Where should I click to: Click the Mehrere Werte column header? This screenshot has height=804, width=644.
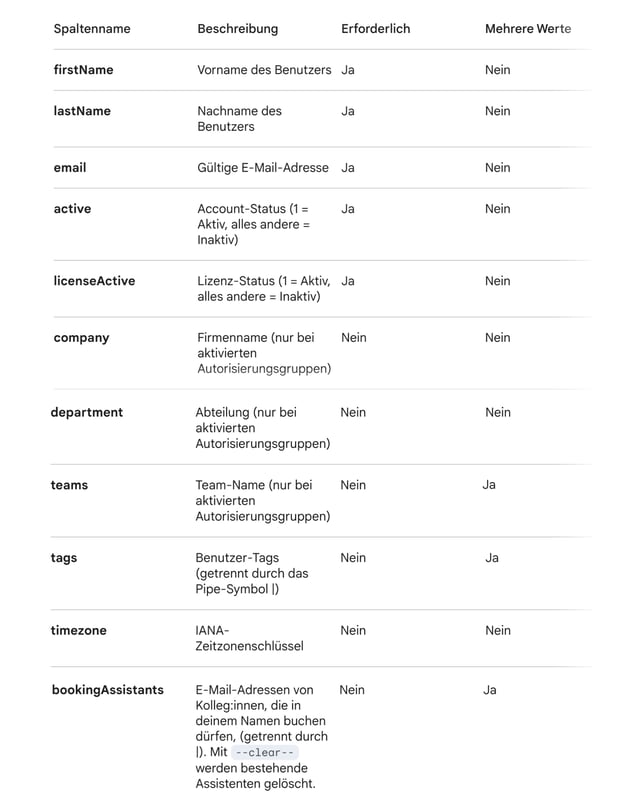(527, 29)
